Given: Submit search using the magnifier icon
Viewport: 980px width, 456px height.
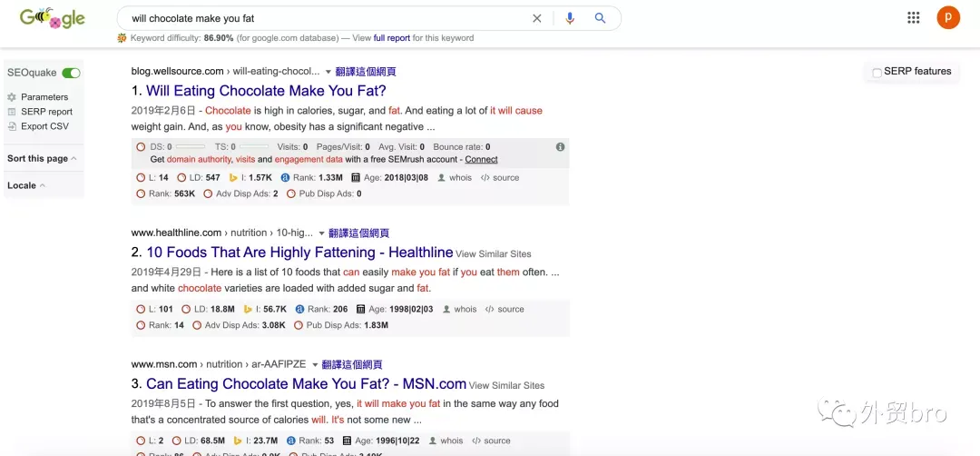Looking at the screenshot, I should click(x=600, y=19).
